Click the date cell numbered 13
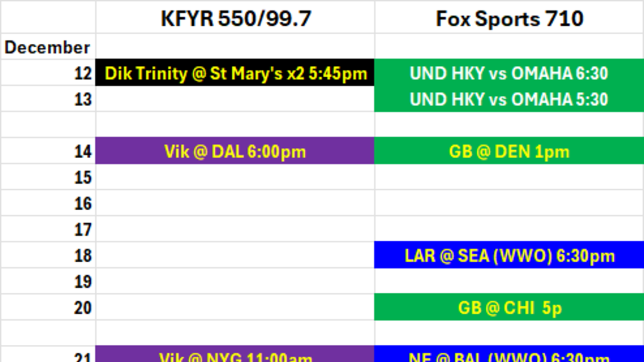 click(48, 99)
